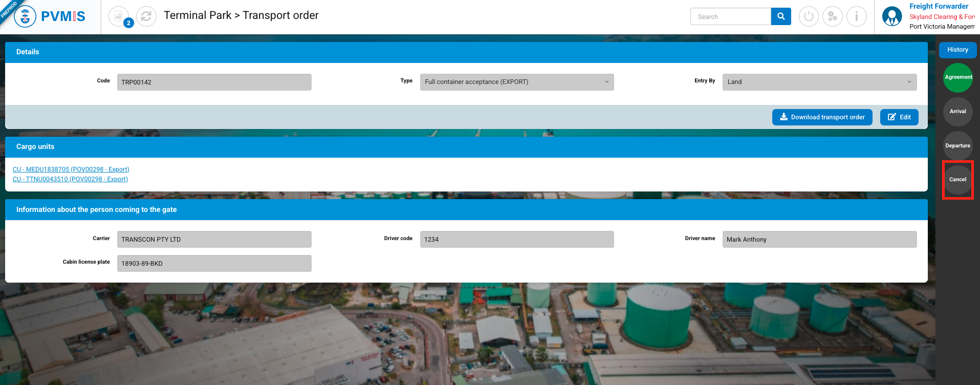Click into the Search input field
This screenshot has width=980, height=385.
730,16
